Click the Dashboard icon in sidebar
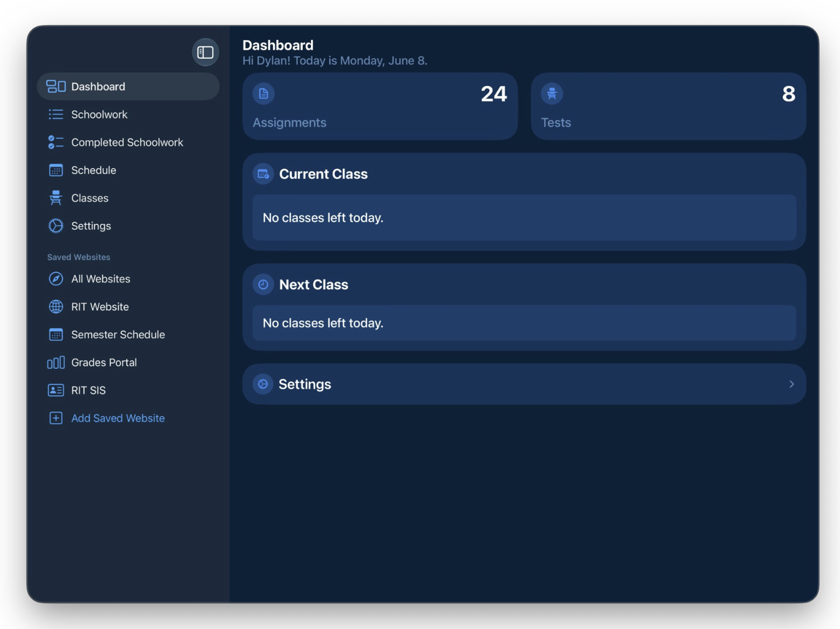840x629 pixels. (56, 86)
